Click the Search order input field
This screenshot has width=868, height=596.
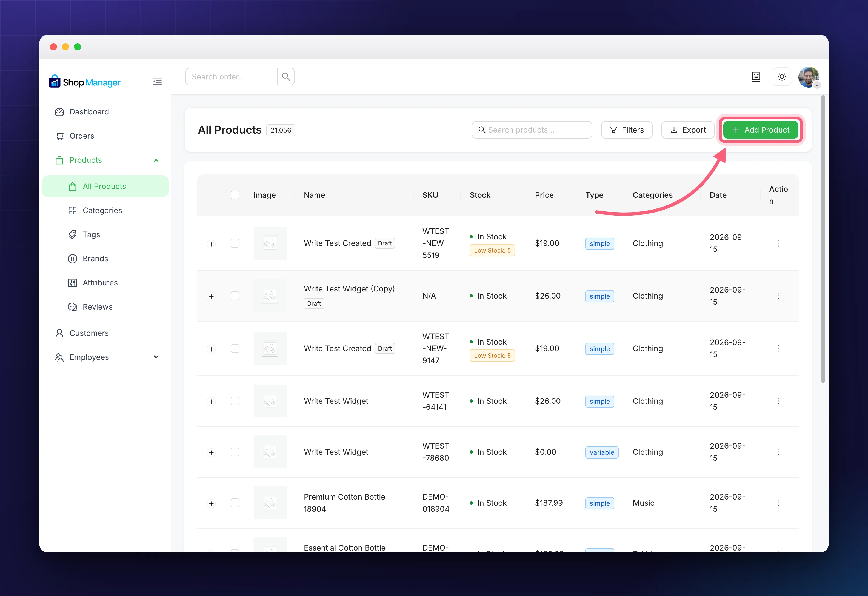tap(231, 76)
